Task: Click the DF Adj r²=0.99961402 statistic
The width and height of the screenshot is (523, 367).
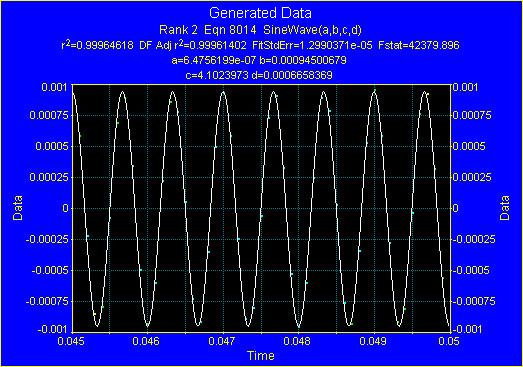Action: tap(193, 45)
